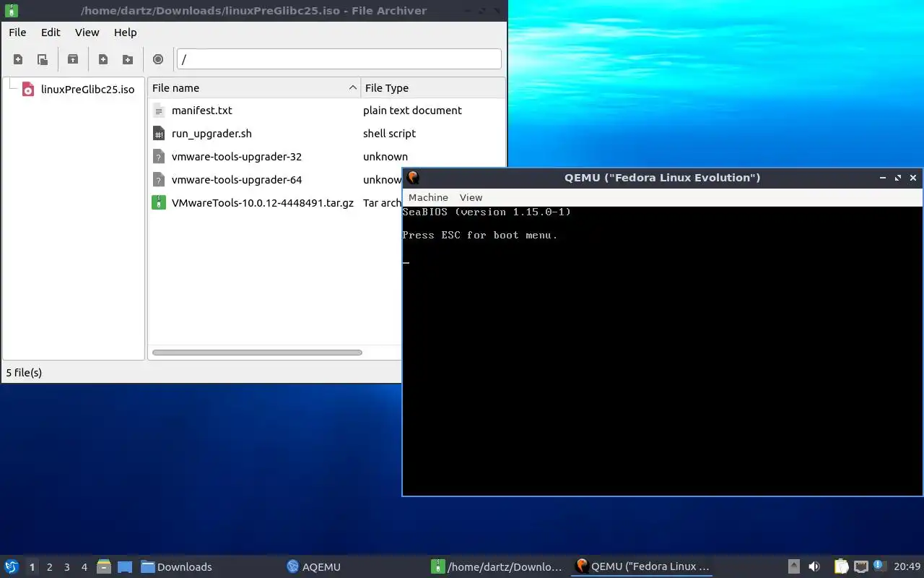Click the 20:49 taskbar clock
Screen dimensions: 924x578
907,566
